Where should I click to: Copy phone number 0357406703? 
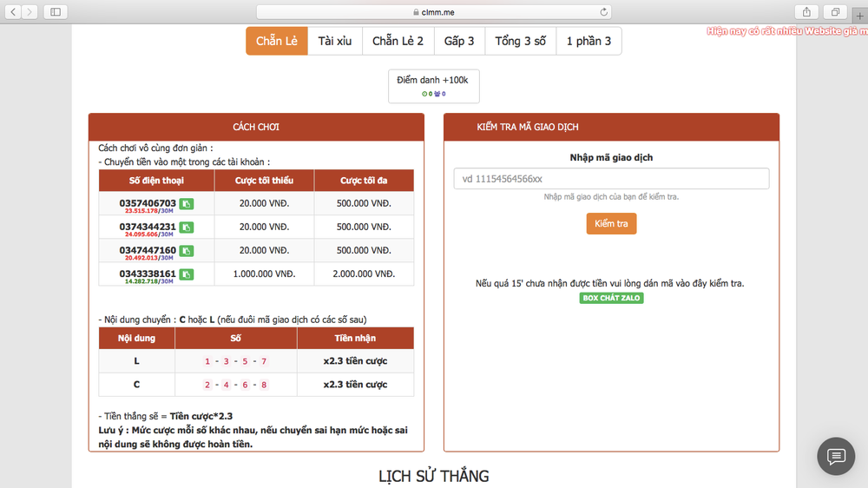(x=187, y=203)
